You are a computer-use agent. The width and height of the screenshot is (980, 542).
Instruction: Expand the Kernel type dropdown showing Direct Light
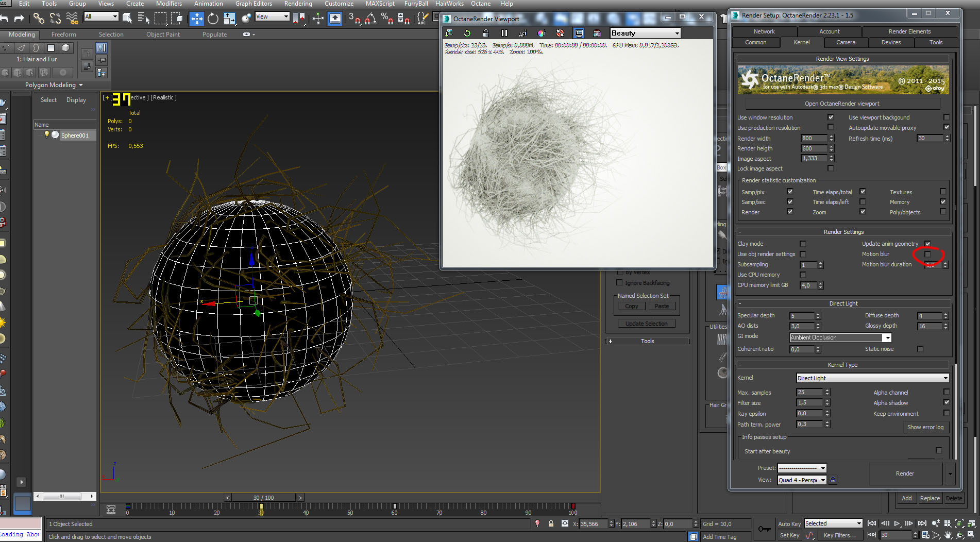pos(872,378)
